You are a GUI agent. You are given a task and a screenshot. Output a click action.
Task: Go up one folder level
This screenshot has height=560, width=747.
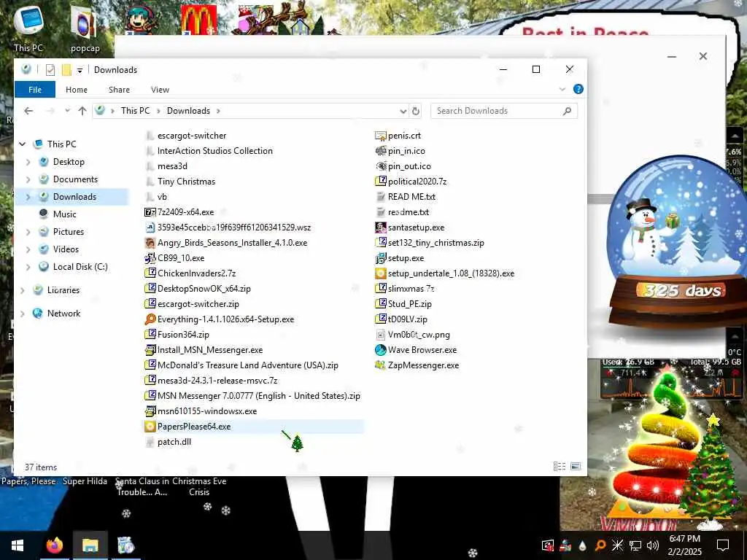(82, 111)
